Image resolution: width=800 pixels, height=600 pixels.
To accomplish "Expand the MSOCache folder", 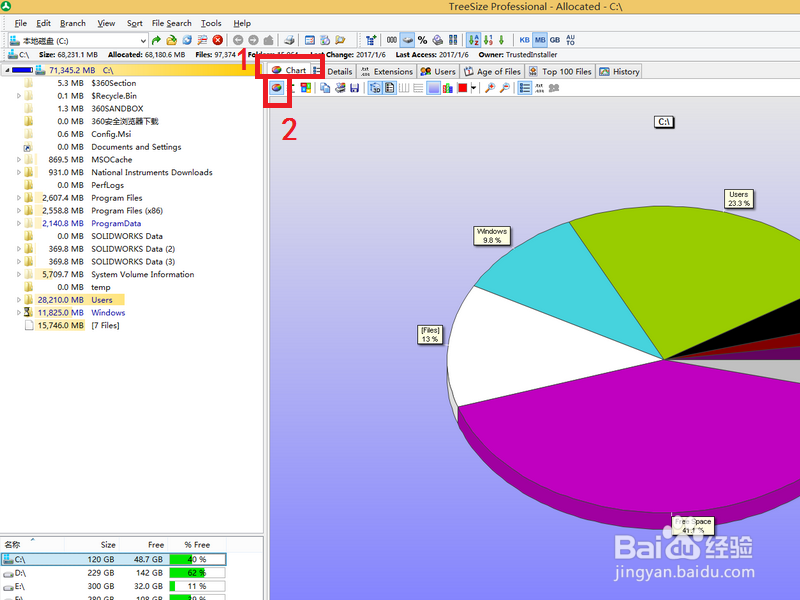I will tap(19, 160).
